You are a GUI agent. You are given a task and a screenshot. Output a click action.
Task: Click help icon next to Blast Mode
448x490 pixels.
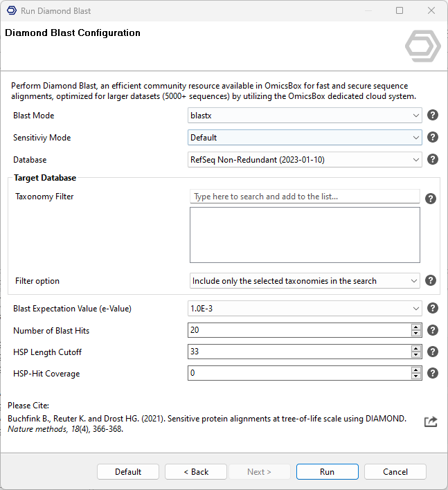(x=433, y=116)
